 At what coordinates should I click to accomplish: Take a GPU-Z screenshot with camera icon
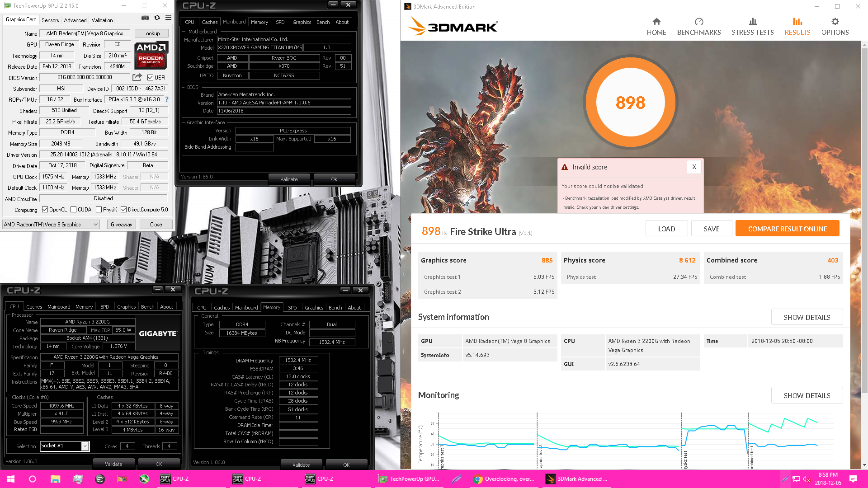145,18
